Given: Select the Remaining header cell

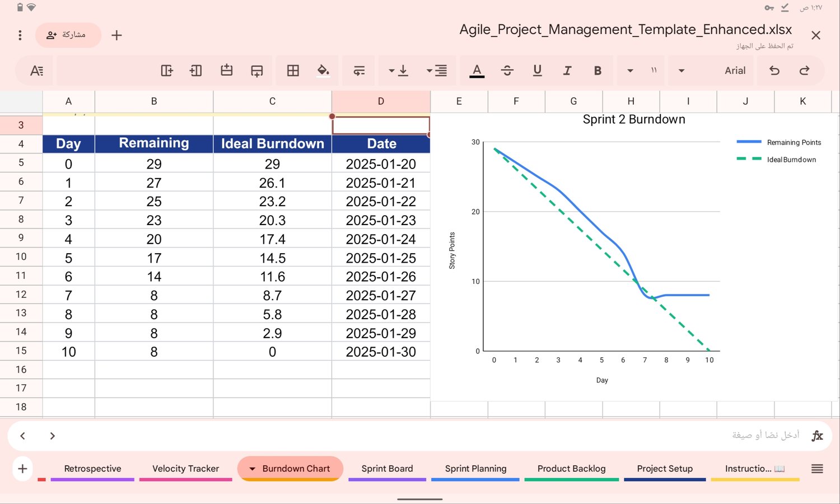Looking at the screenshot, I should click(154, 143).
